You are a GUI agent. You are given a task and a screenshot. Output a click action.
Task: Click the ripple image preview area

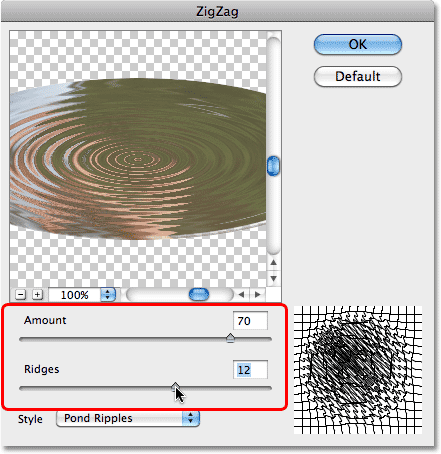tap(138, 159)
